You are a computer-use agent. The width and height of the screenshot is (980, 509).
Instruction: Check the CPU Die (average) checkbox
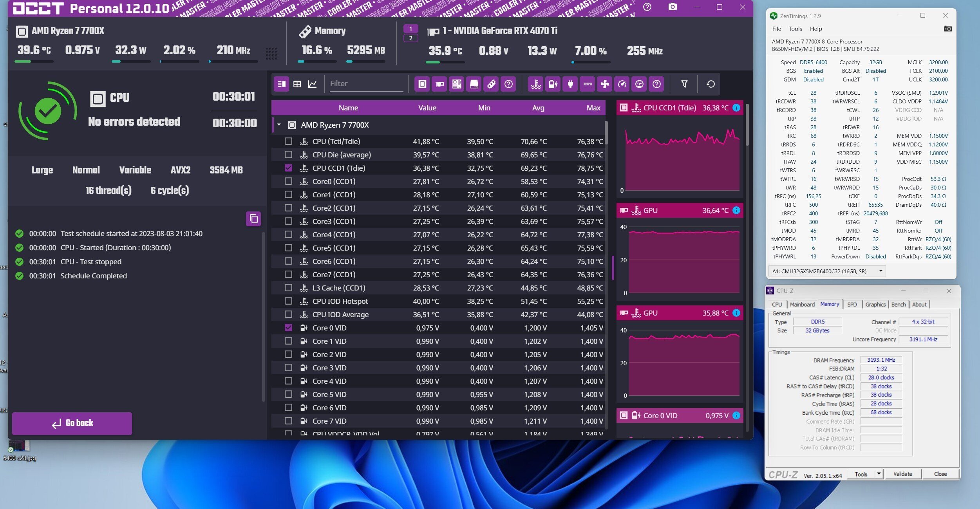pos(288,154)
